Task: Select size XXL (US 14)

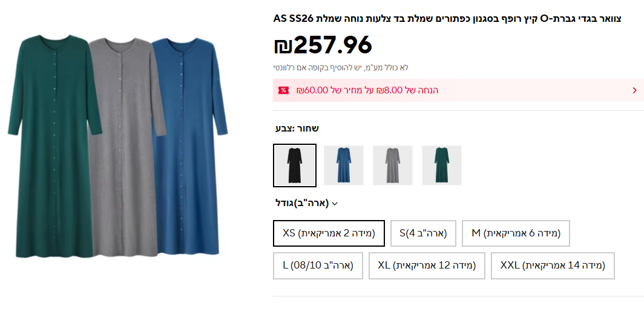Action: tap(553, 266)
